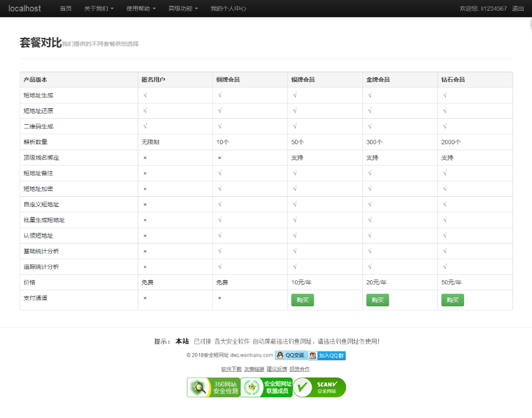The height and width of the screenshot is (418, 532).
Task: Click 购买 button for 银牌会员 plan
Action: (303, 300)
